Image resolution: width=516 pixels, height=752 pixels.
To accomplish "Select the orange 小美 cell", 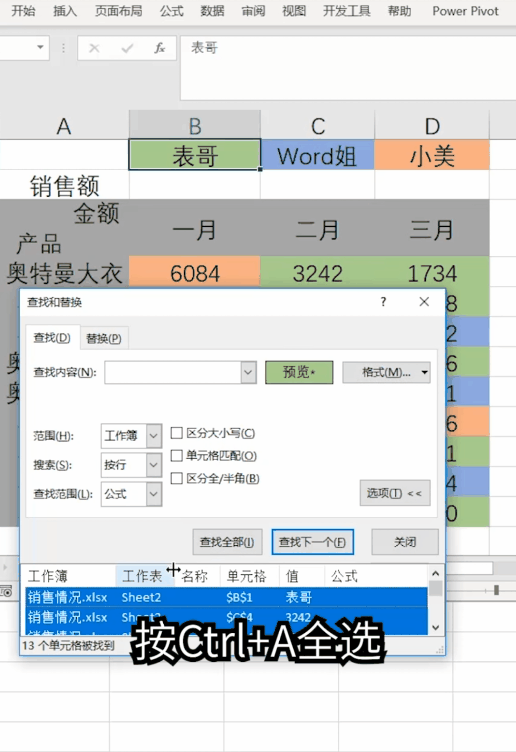I will [x=432, y=155].
